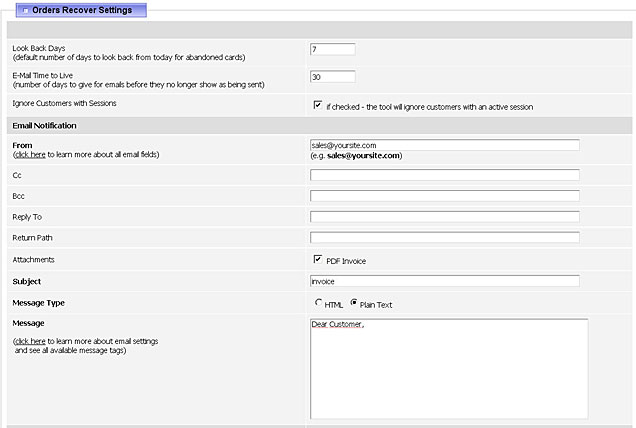This screenshot has height=428, width=636.
Task: Click the 'E-Mail Time to Live' label
Action: tap(43, 75)
